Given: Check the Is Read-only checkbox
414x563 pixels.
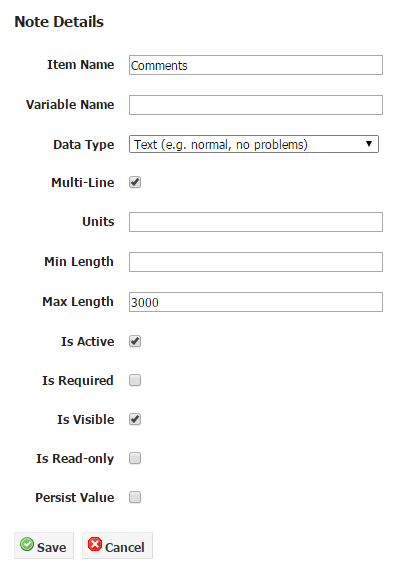Looking at the screenshot, I should 135,458.
